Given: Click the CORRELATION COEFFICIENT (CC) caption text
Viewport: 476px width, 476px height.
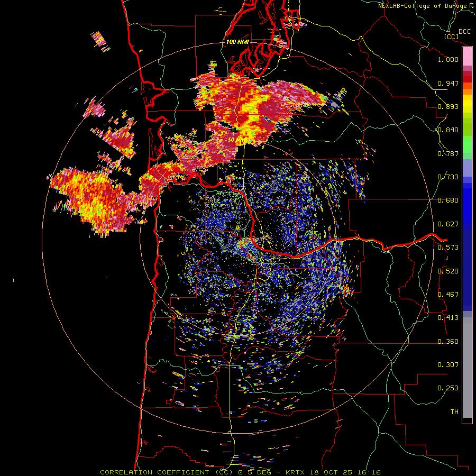Looking at the screenshot, I should coord(167,472).
